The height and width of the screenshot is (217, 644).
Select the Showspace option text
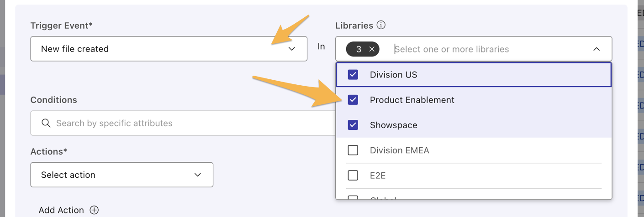pos(393,125)
